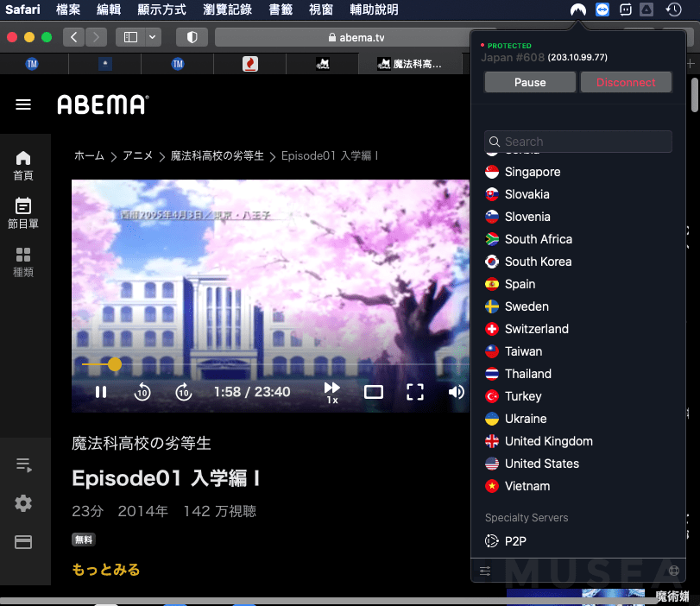Open the ABEMA hamburger menu
The height and width of the screenshot is (606, 700).
pyautogui.click(x=23, y=105)
